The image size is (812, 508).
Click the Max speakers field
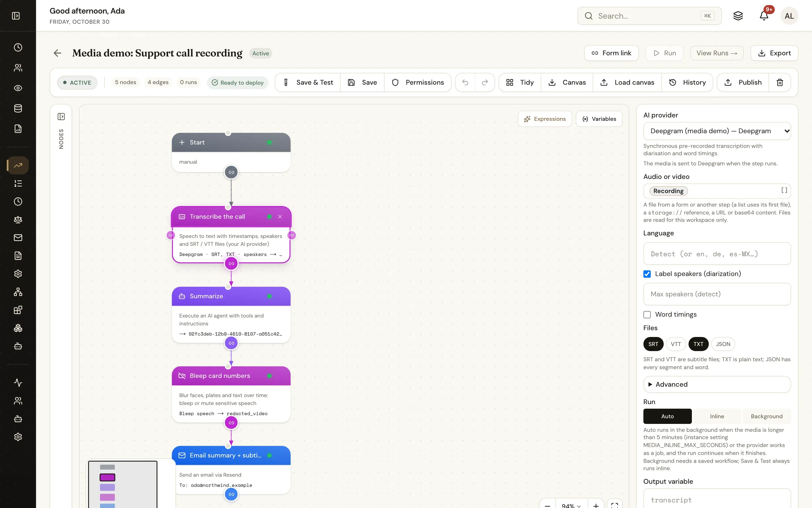coord(717,294)
